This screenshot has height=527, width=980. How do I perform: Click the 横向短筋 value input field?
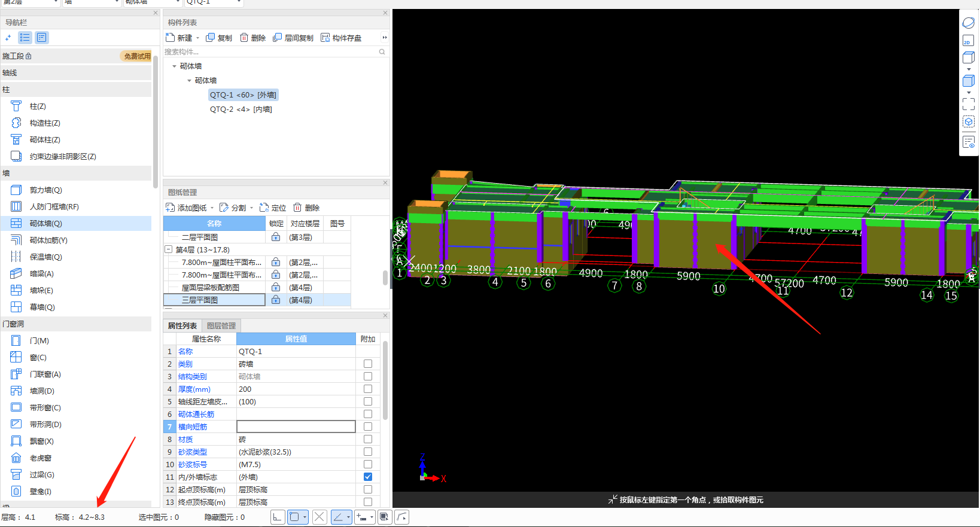[296, 427]
